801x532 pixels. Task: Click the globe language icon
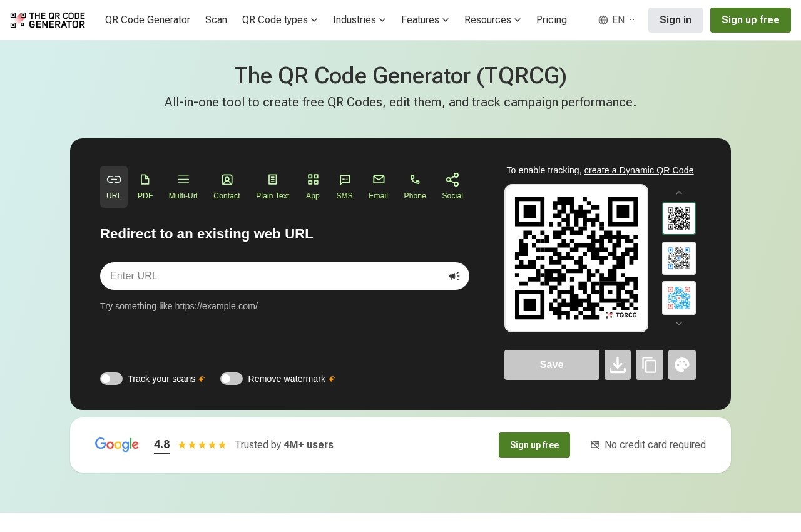[603, 20]
